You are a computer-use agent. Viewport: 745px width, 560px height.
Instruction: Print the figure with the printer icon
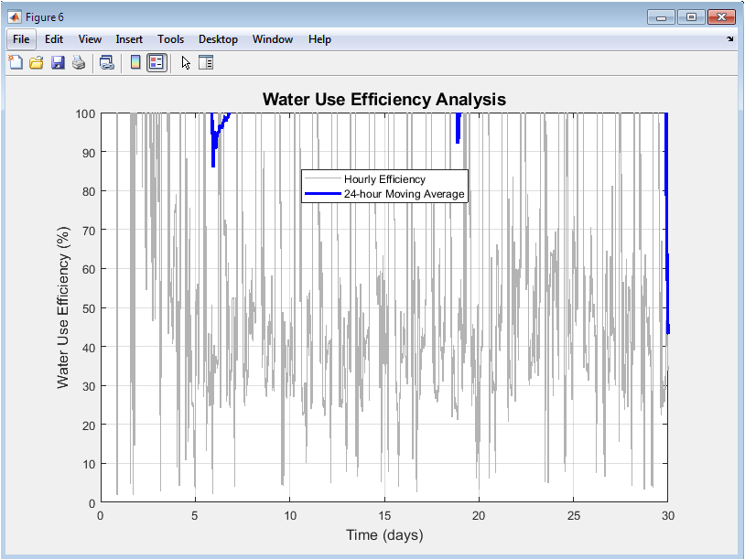coord(79,63)
